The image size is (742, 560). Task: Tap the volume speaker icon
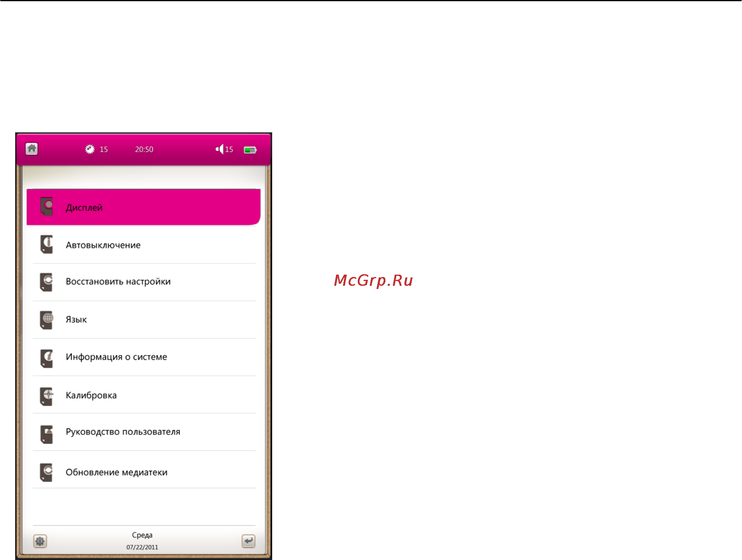tap(220, 149)
